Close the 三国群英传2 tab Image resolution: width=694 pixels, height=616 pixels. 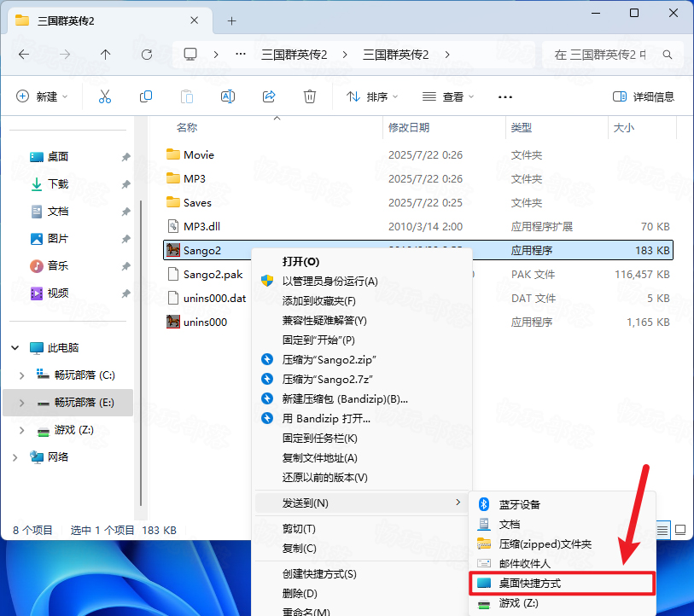(195, 20)
